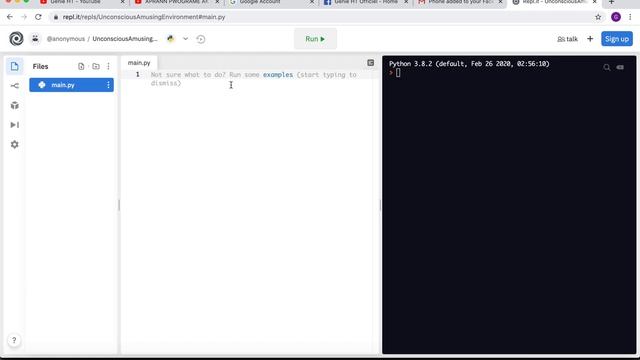This screenshot has height=360, width=640.
Task: Open the Files panel three-dot menu
Action: pyautogui.click(x=108, y=66)
